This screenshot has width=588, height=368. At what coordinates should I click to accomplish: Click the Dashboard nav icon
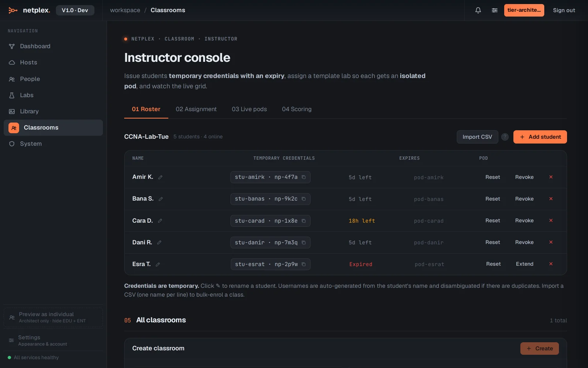pyautogui.click(x=12, y=46)
